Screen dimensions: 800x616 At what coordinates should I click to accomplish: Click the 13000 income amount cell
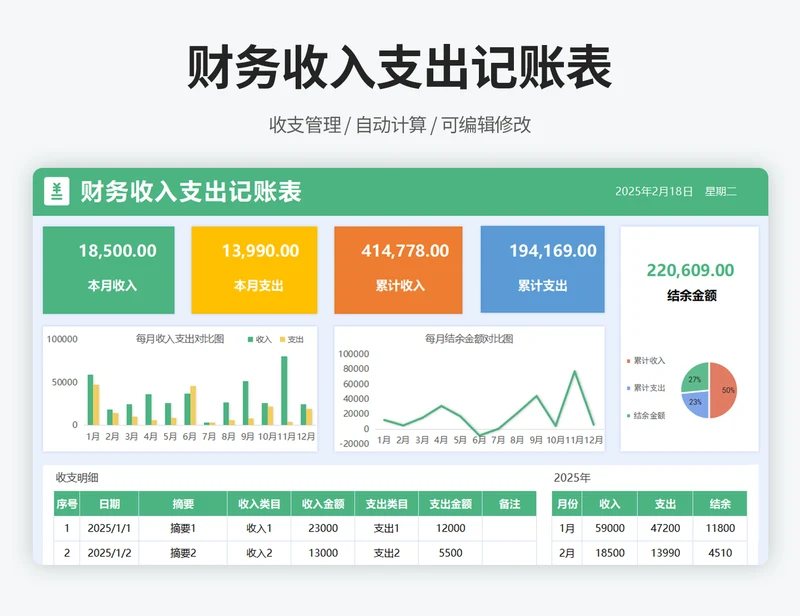point(323,553)
